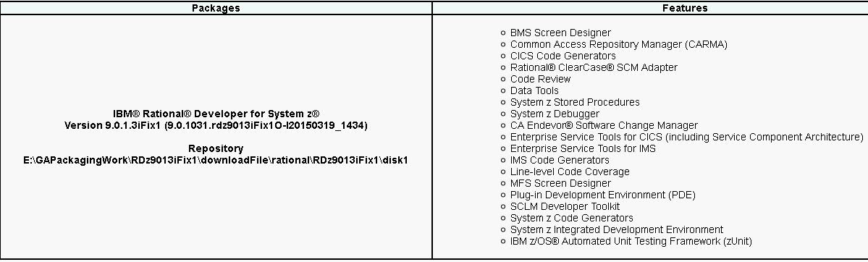Click the Features column header
This screenshot has height=262, width=868.
coord(685,8)
